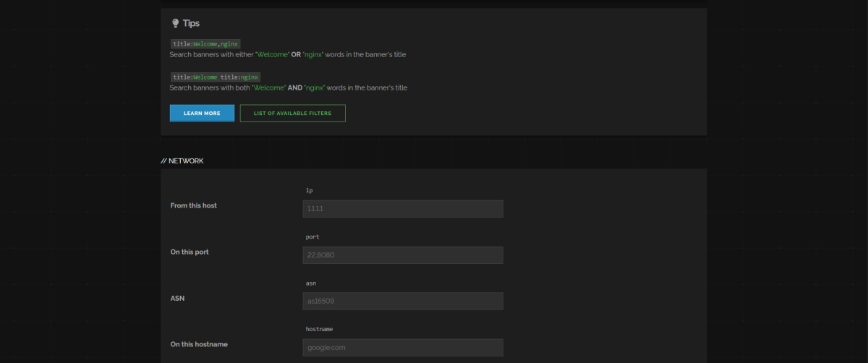Focus the ip input field
Image resolution: width=868 pixels, height=363 pixels.
click(403, 209)
